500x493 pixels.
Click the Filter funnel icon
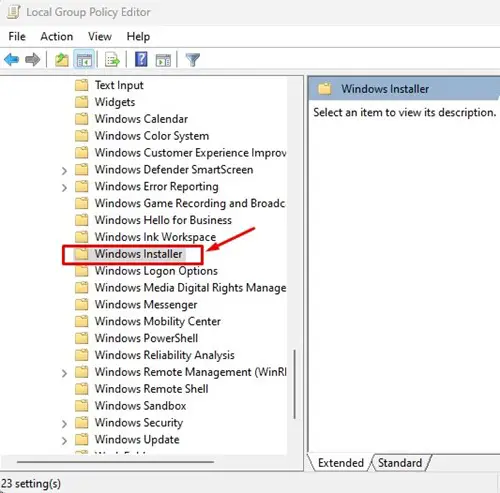(x=192, y=60)
